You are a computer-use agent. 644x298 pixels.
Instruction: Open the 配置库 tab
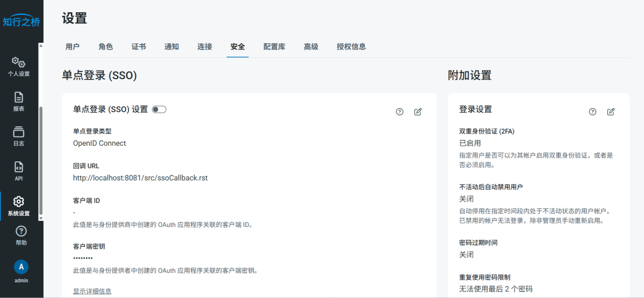click(x=274, y=47)
